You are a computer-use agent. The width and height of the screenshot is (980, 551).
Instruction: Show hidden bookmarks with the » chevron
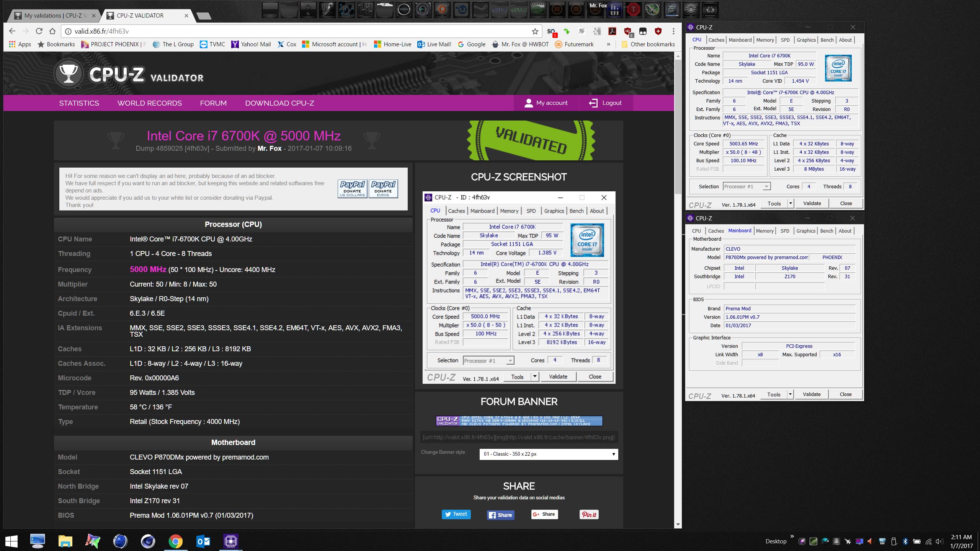608,44
